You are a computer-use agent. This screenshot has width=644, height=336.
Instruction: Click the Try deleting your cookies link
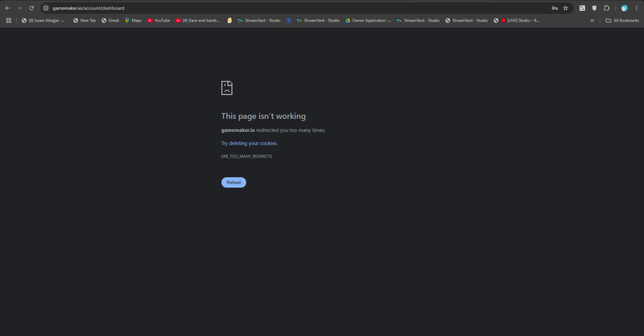point(249,143)
